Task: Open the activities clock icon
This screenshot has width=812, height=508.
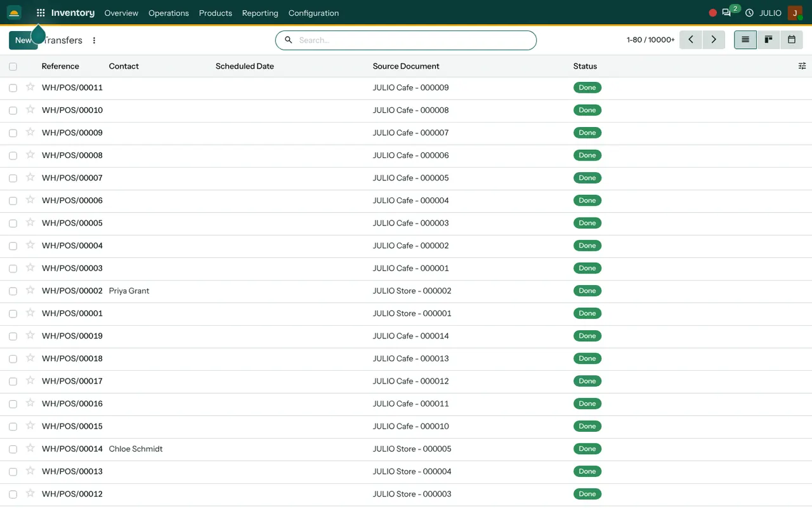Action: point(749,13)
